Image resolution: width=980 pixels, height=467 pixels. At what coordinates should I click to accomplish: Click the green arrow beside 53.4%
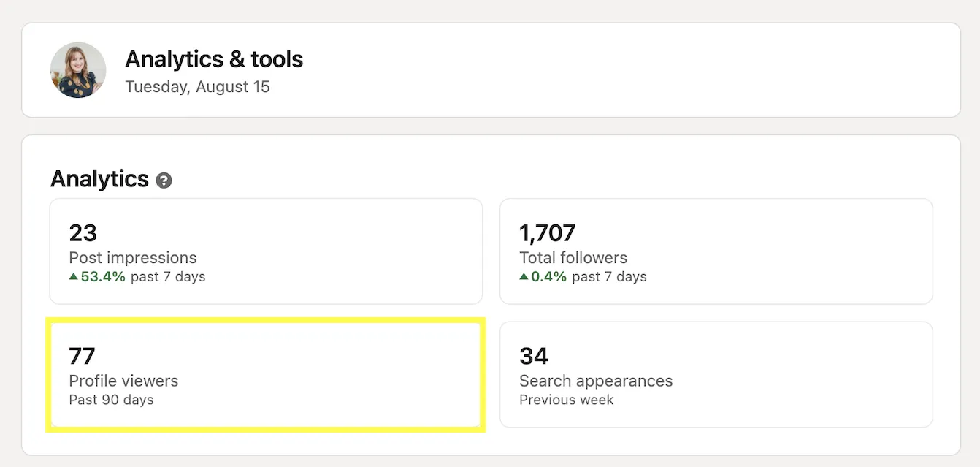pyautogui.click(x=74, y=277)
